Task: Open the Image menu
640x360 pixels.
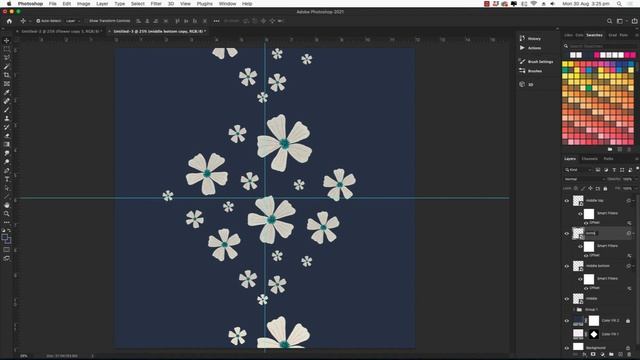Action: (83, 4)
